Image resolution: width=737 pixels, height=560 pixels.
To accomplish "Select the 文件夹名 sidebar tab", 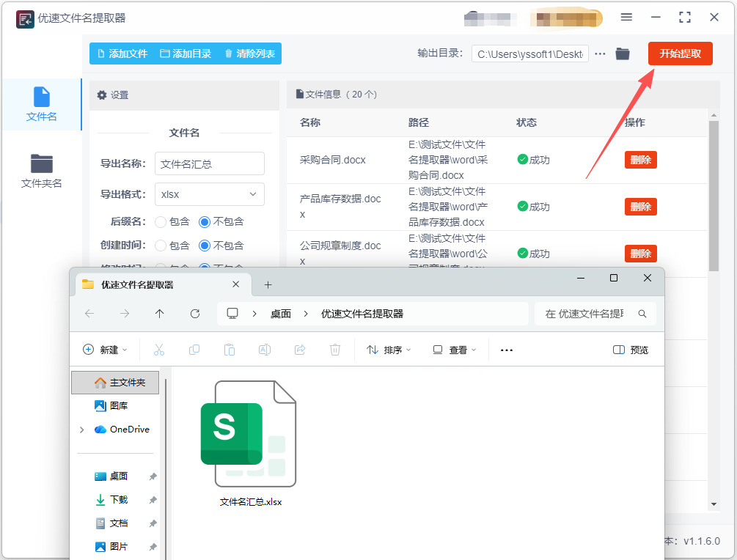I will 41,171.
